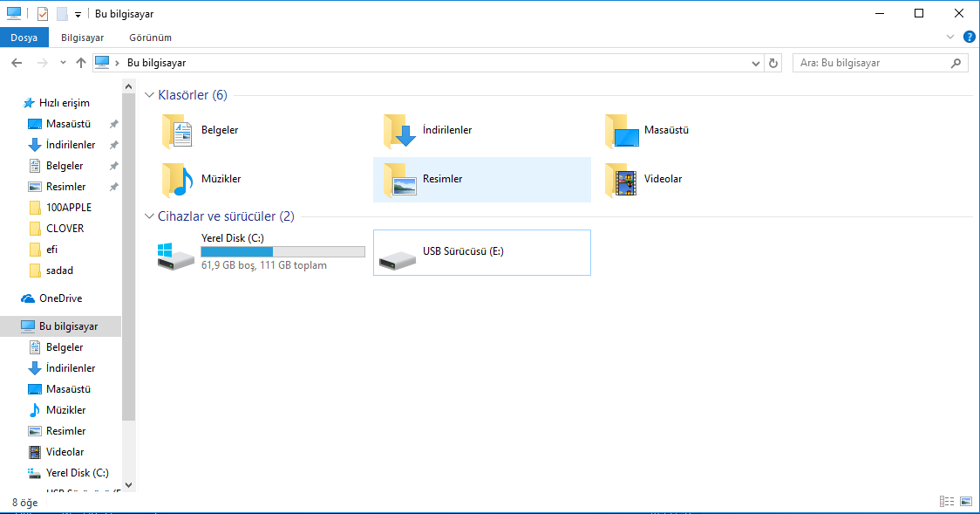Open the Belgeler folder icon
Screen dimensions: 980x514
178,131
